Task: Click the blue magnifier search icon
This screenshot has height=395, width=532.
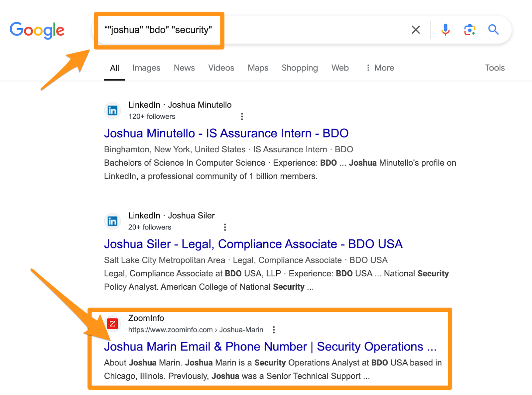Action: pyautogui.click(x=493, y=30)
